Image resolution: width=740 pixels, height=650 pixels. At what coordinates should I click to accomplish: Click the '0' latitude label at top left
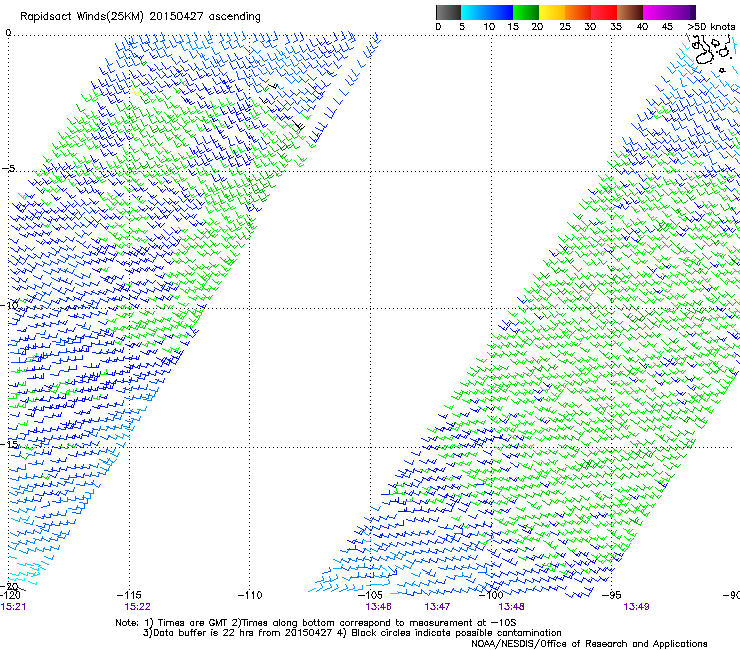pyautogui.click(x=8, y=33)
